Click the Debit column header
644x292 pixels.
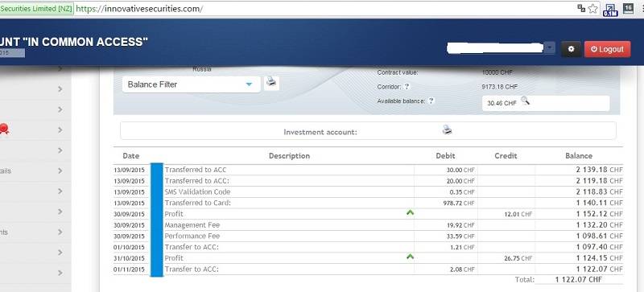[446, 156]
